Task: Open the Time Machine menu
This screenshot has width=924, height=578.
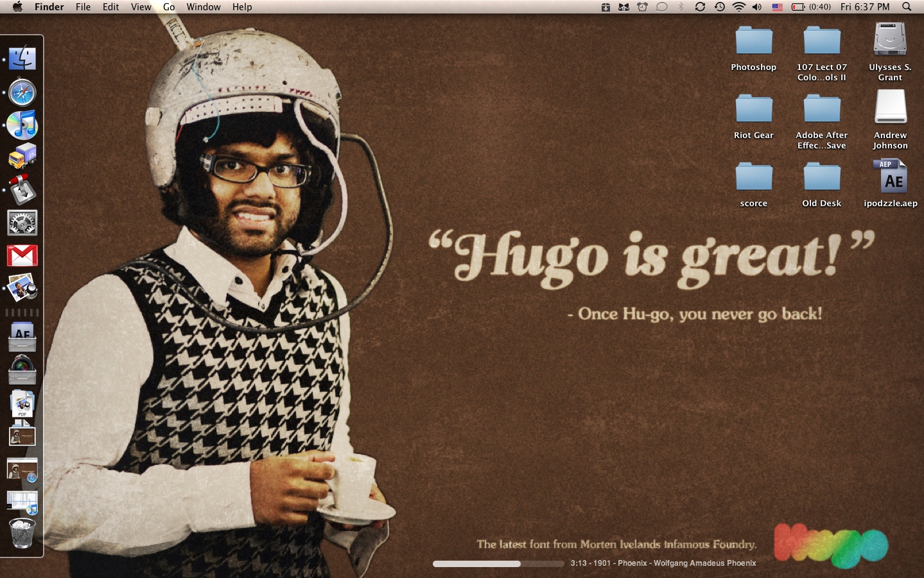Action: [x=720, y=7]
